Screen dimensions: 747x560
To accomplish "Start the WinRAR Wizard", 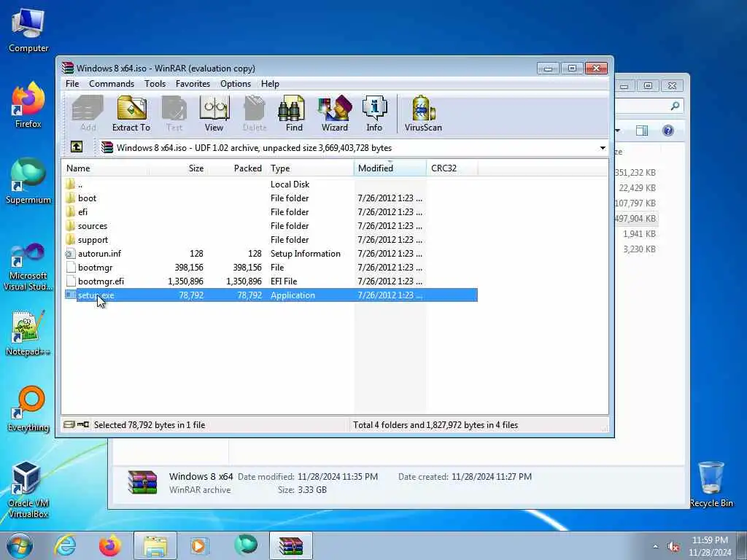I will (x=334, y=113).
